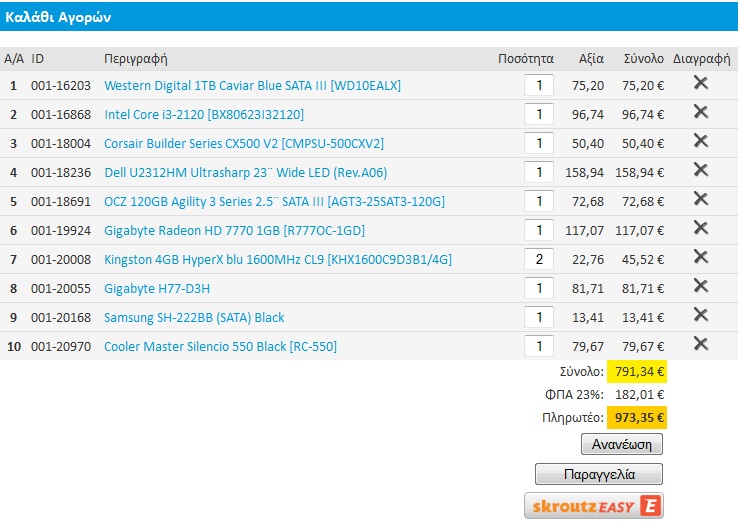Delete the Samsung SH-222BB row
Screen dimensions: 743x522
coord(700,315)
